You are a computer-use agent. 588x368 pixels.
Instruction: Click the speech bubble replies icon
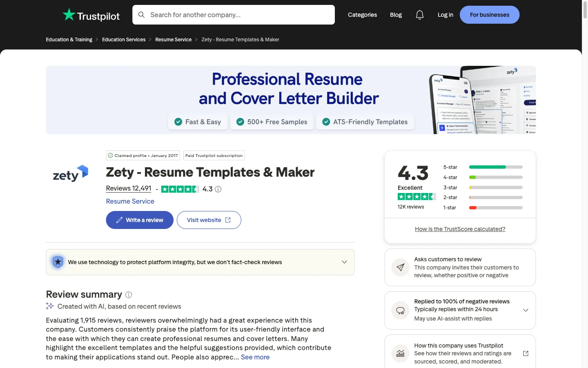(x=401, y=310)
